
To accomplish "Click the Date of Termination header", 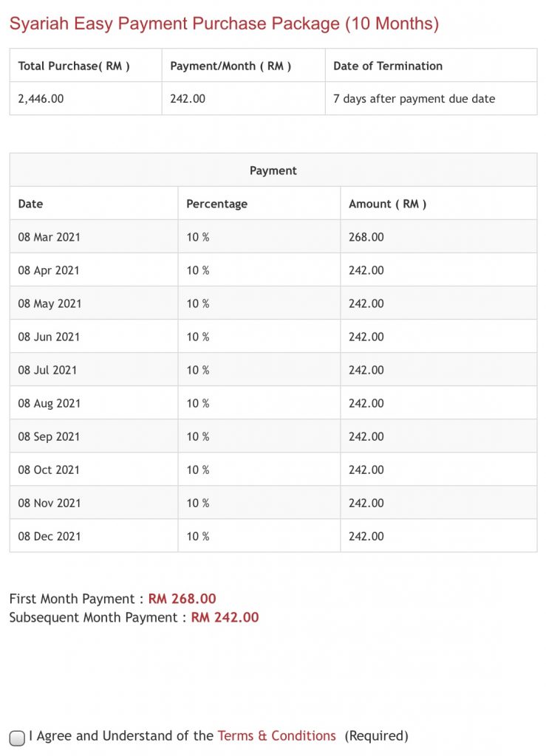I will point(388,66).
